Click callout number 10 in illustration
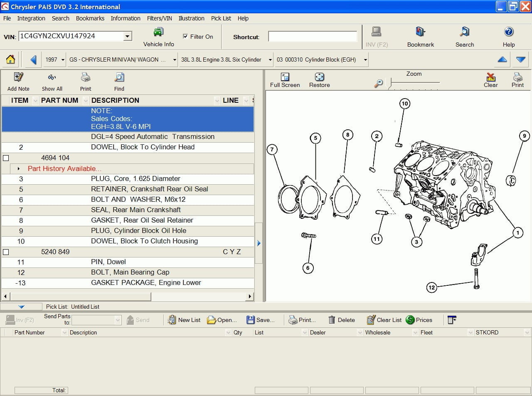 coord(405,104)
